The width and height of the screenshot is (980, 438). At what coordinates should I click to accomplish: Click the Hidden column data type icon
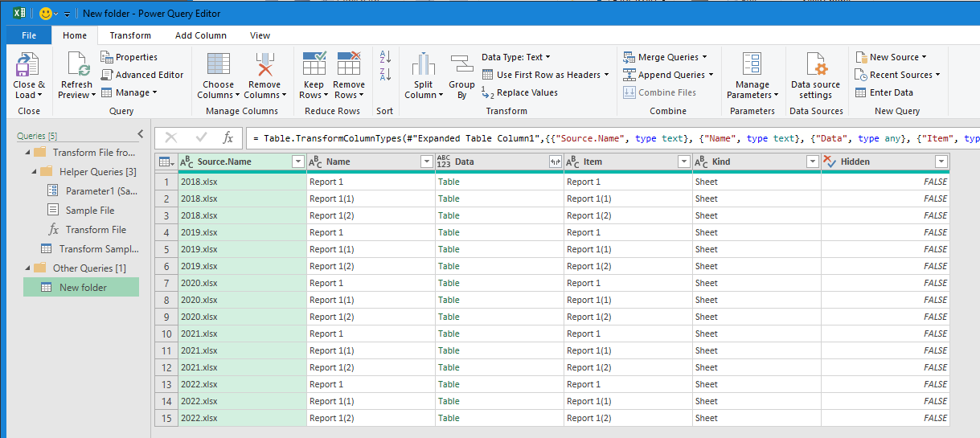click(x=830, y=162)
